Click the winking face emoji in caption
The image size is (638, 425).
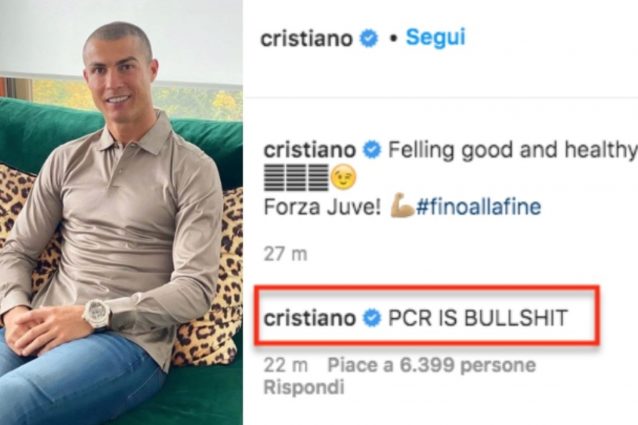click(x=343, y=178)
